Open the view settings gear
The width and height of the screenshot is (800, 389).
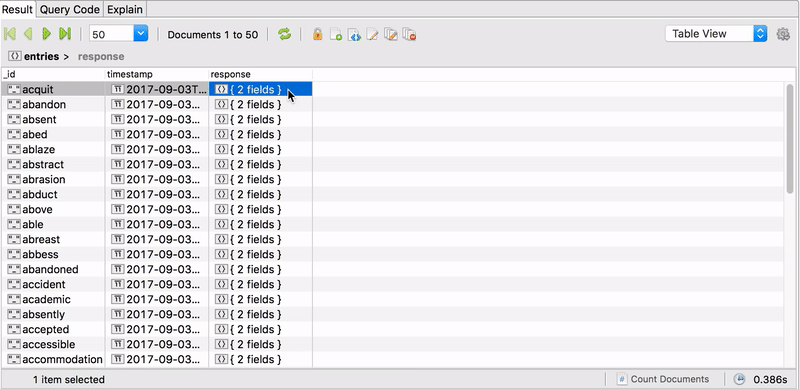[x=783, y=34]
